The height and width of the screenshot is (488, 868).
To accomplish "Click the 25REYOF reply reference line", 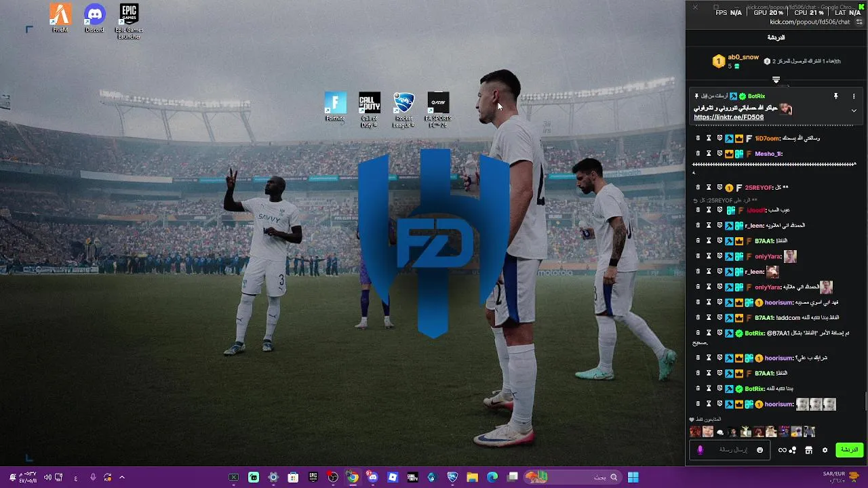I will 726,201.
